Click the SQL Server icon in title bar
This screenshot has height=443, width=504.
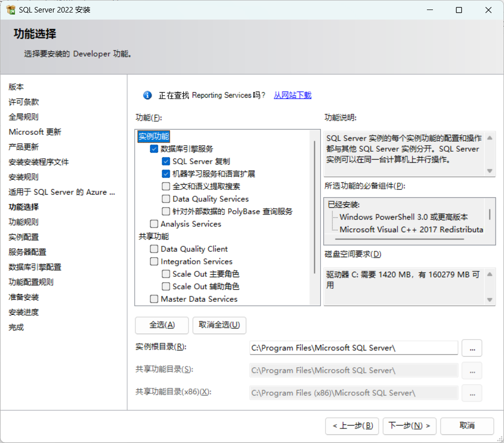point(11,10)
